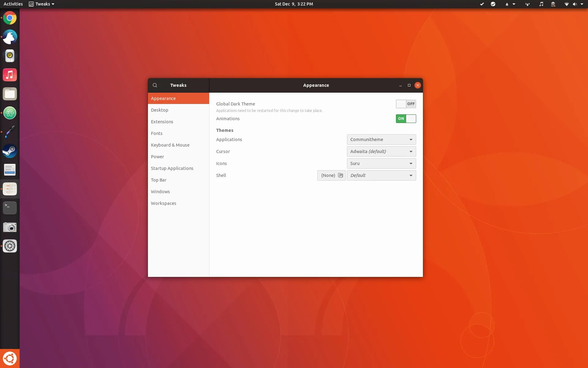Expand the Applications theme dropdown
This screenshot has height=368, width=588.
click(x=381, y=140)
